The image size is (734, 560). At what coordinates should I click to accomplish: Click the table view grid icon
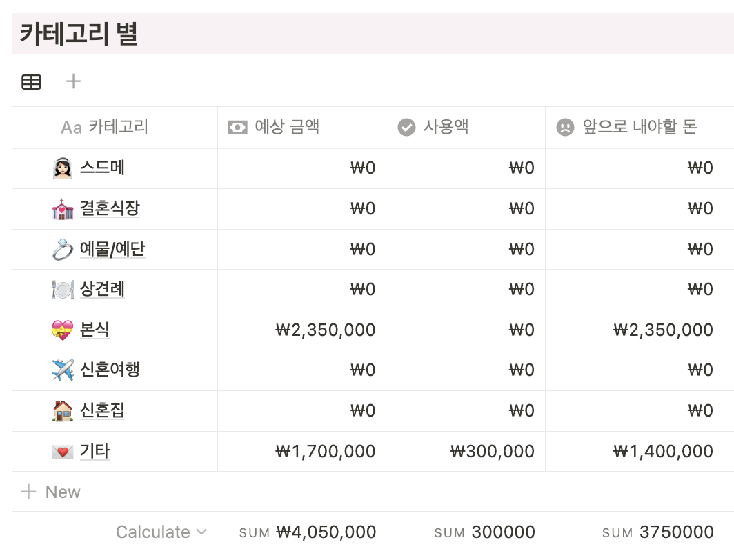pos(31,81)
